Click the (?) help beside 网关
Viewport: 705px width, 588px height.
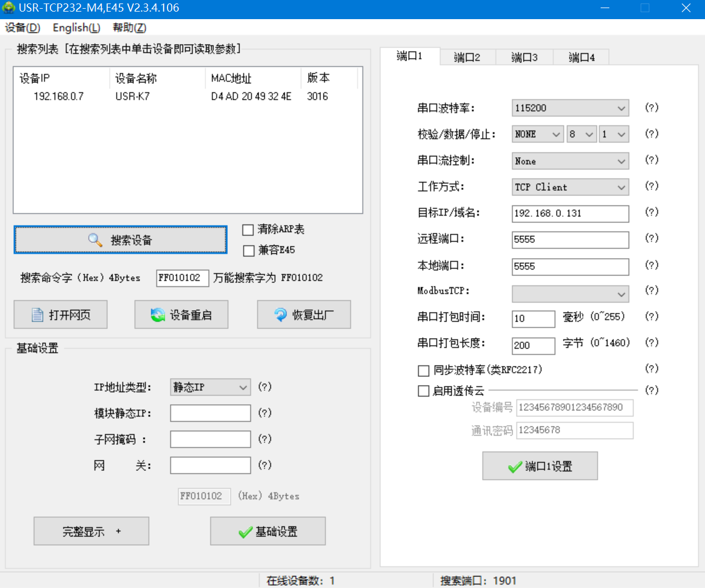coord(265,464)
